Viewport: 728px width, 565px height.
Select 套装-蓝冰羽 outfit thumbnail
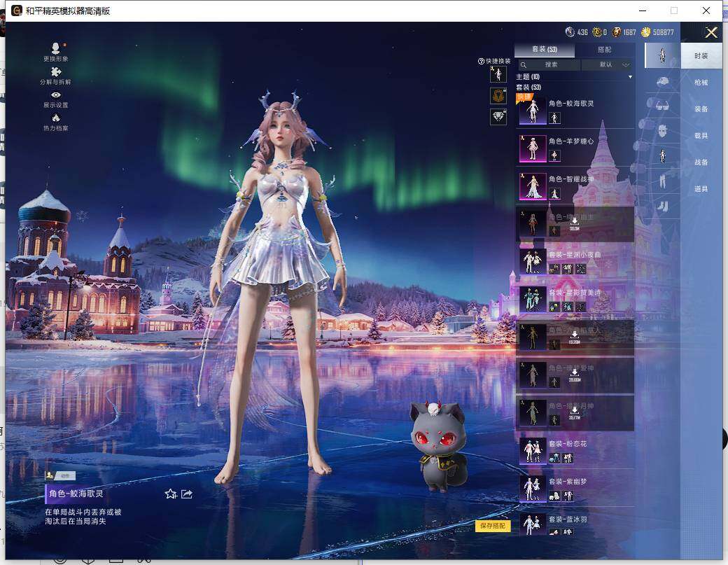point(533,524)
